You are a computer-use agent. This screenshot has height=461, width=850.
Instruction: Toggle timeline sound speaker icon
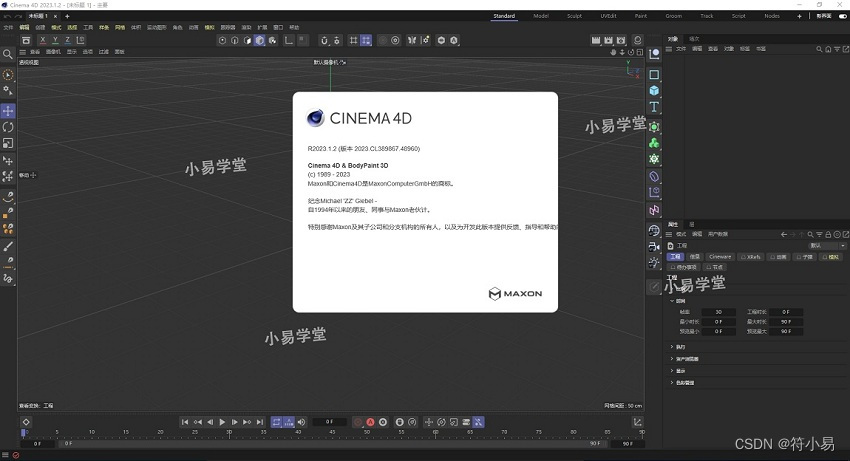[301, 422]
